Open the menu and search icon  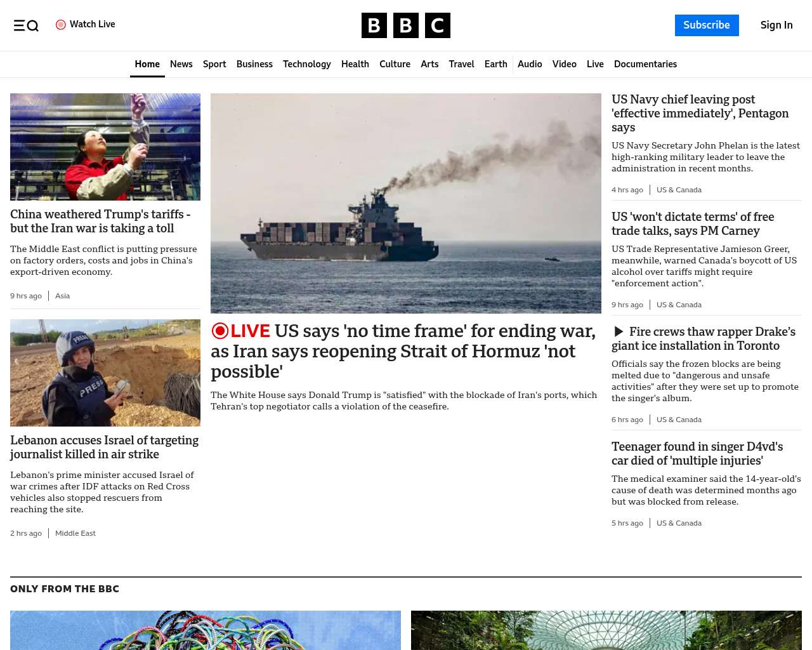pyautogui.click(x=26, y=25)
